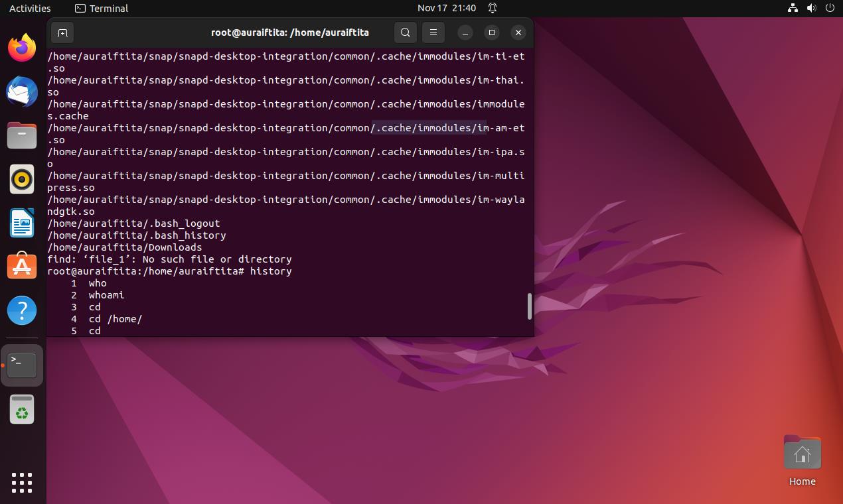Click the terminal title bar text
Viewport: 843px width, 504px height.
pos(290,32)
